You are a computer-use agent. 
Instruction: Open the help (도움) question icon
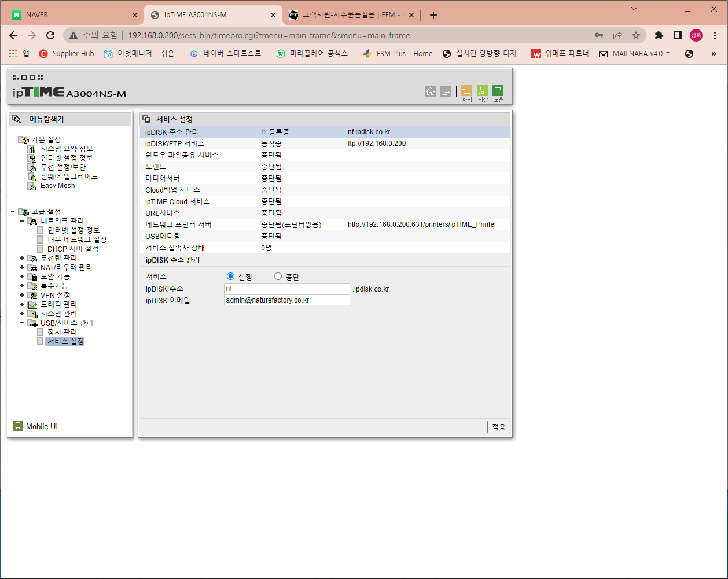tap(498, 91)
